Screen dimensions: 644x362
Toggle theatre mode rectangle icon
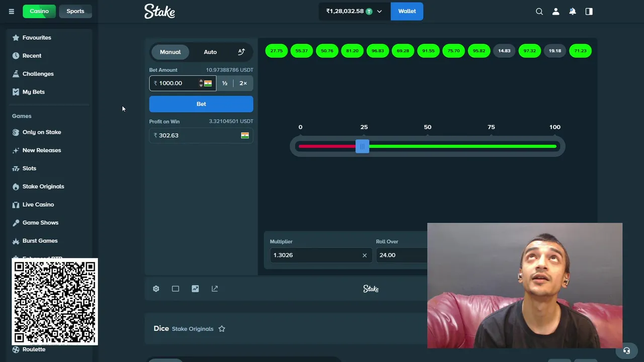[x=176, y=289]
